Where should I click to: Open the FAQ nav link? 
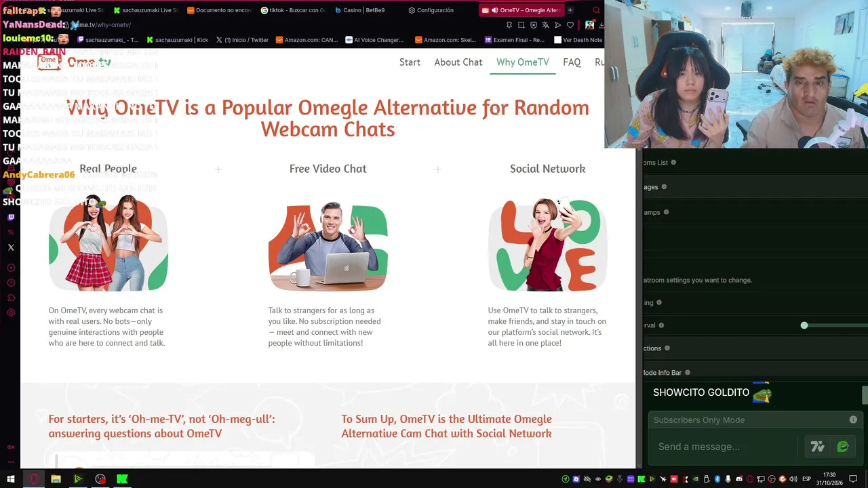click(572, 62)
